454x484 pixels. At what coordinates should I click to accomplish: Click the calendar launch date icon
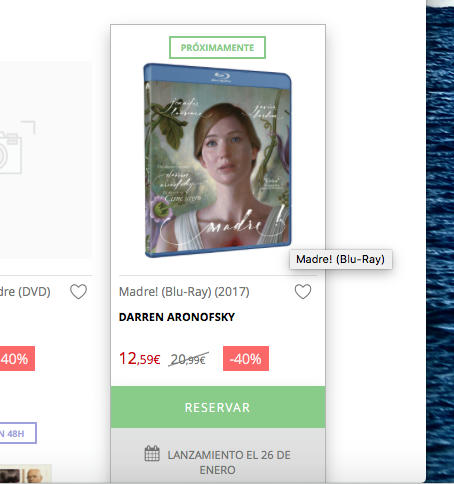coord(152,454)
